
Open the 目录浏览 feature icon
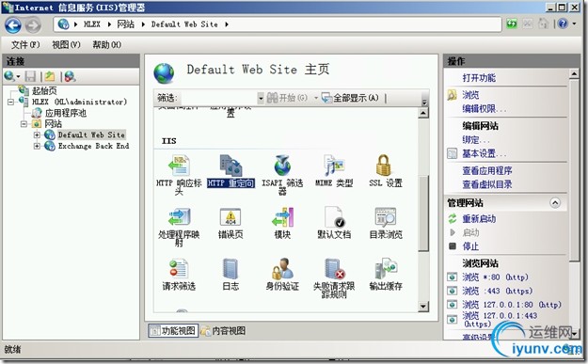[386, 217]
